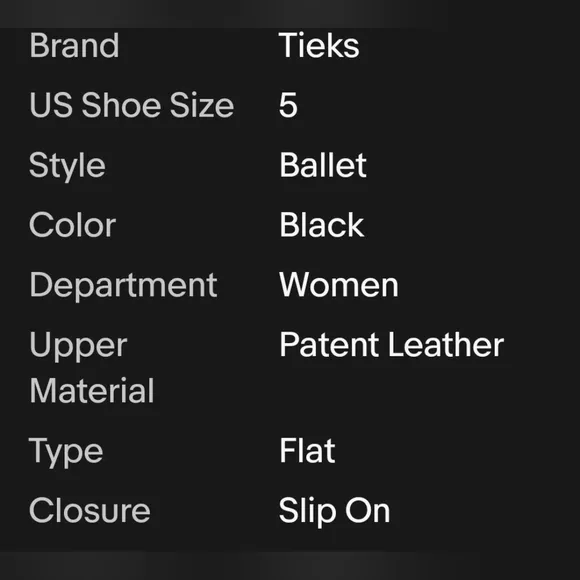Click the Closure label
Image resolution: width=580 pixels, height=580 pixels.
click(x=90, y=510)
